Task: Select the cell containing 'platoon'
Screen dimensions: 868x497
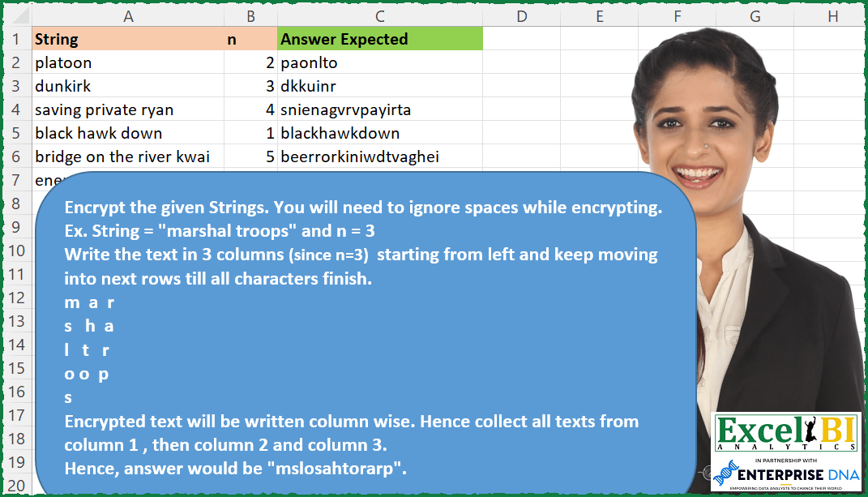Action: 128,62
